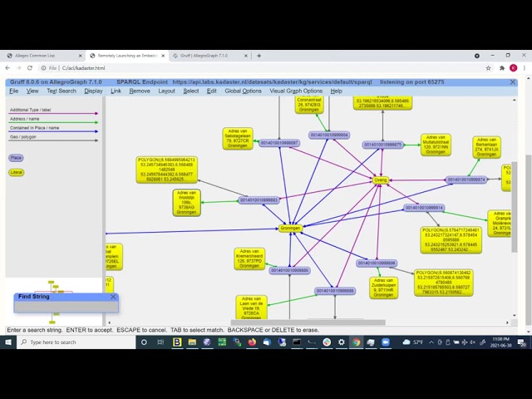Switch to Gruff | AllegroGraph 7.1.0 tab
Screen dimensions: 532x399
click(209, 56)
